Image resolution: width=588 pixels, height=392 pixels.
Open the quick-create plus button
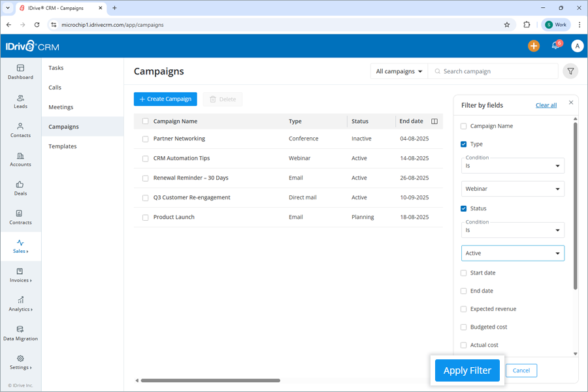tap(534, 46)
